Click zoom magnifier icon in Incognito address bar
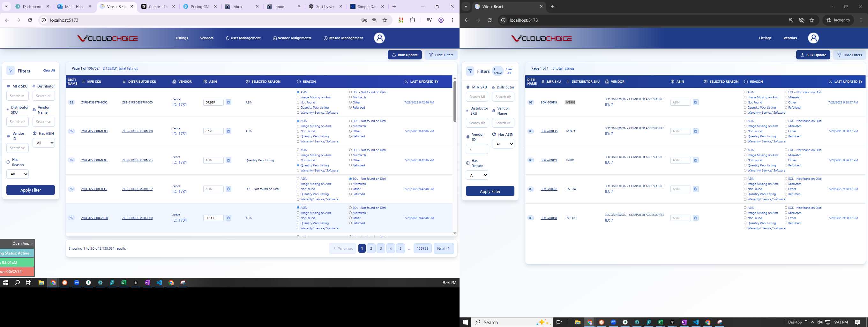Viewport: 868px width, 327px height. point(791,20)
